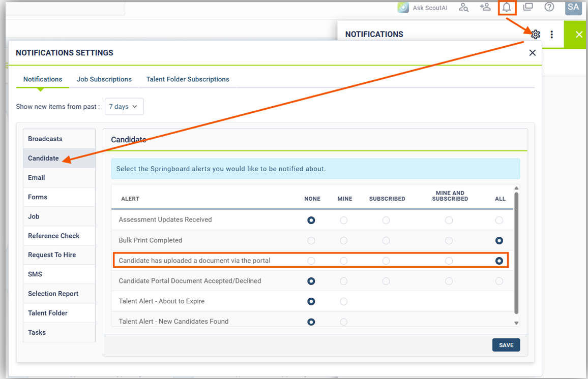Viewport: 588px width, 379px height.
Task: Open the notification settings gear icon
Action: [536, 35]
